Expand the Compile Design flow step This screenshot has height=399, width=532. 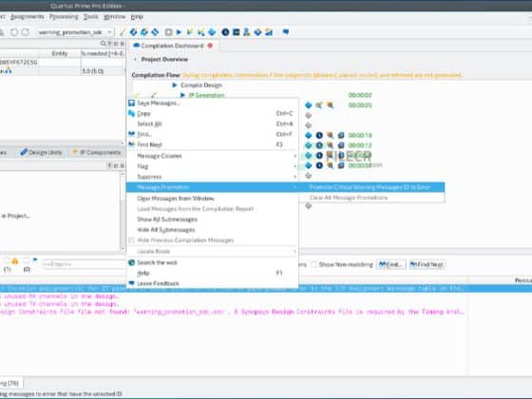click(x=175, y=85)
